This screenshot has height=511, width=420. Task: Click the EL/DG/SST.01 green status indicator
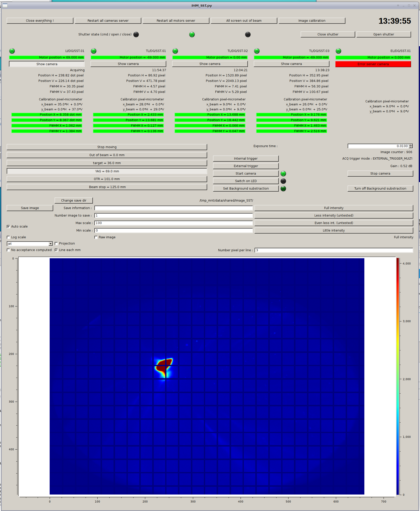tap(338, 51)
